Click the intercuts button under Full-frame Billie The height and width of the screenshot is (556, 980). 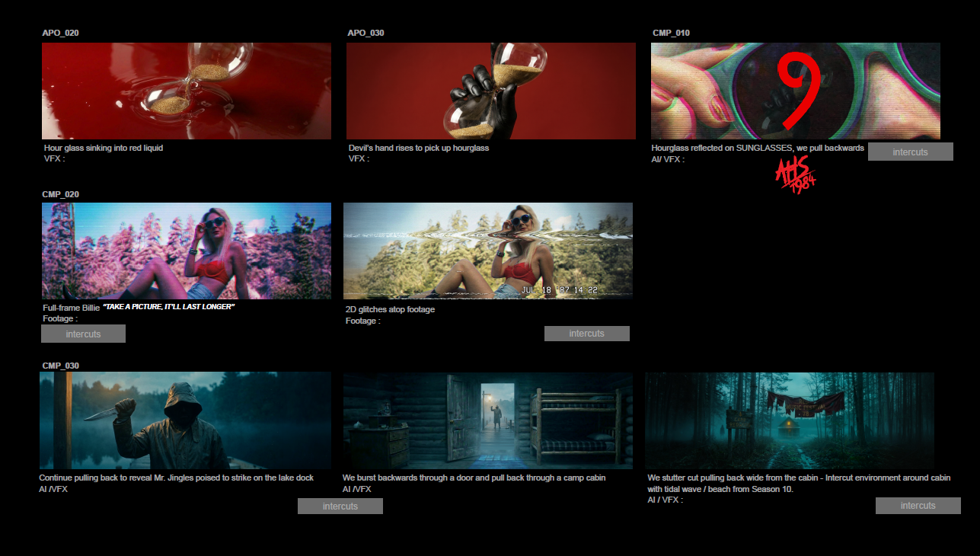(84, 334)
